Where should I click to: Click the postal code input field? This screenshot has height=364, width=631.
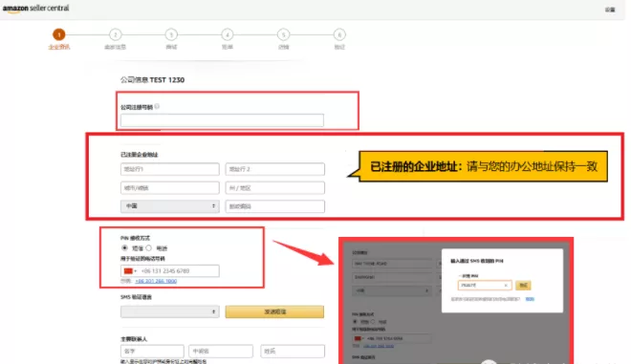pyautogui.click(x=274, y=206)
